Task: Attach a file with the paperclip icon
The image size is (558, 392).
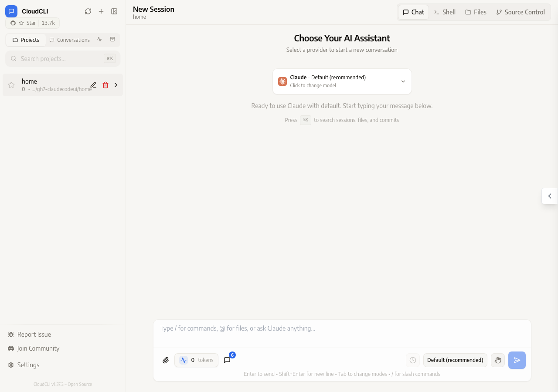Action: tap(166, 360)
